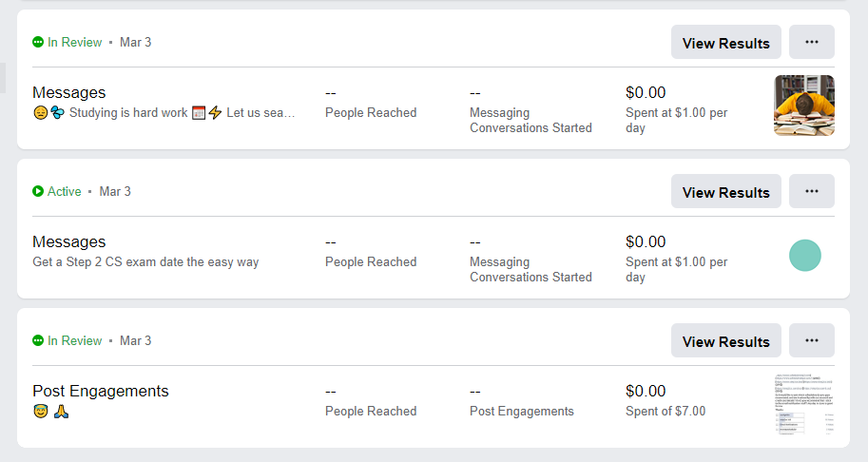Open more options for Post Engagements ad
Screen dimensions: 868x462
[811, 340]
